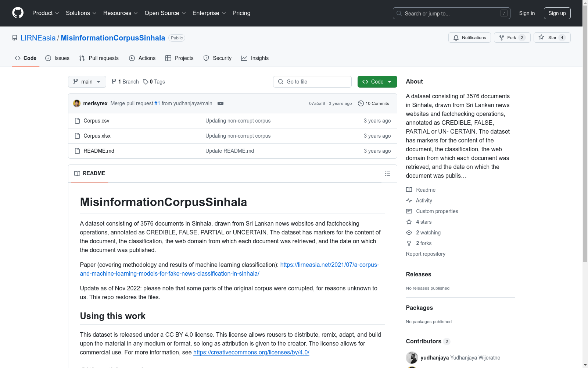This screenshot has height=368, width=588.
Task: Click the Sign in link
Action: click(x=527, y=13)
